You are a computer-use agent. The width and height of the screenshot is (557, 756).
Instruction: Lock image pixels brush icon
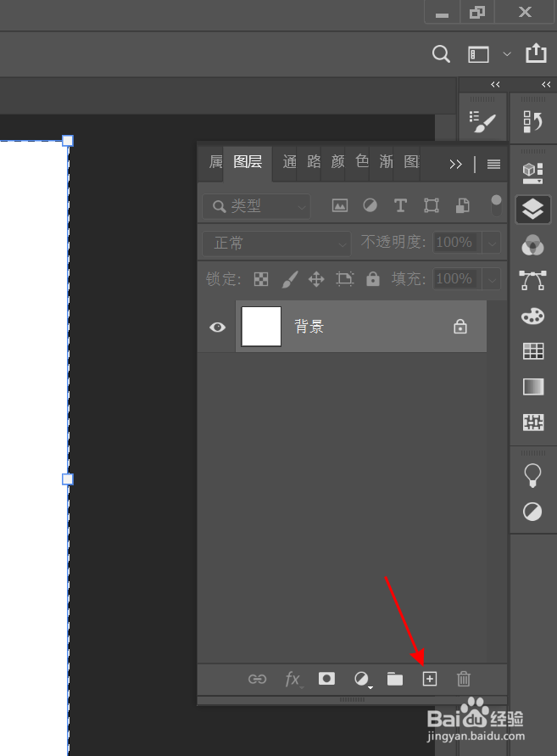[x=289, y=279]
